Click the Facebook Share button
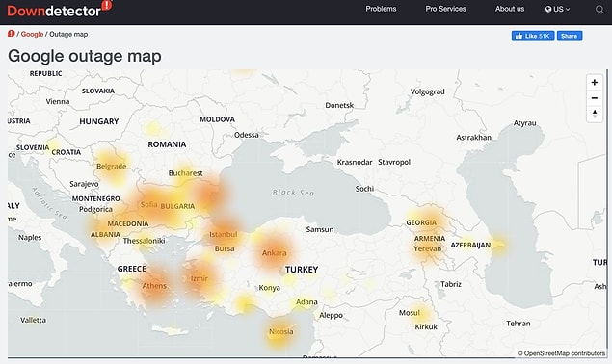 coord(570,36)
